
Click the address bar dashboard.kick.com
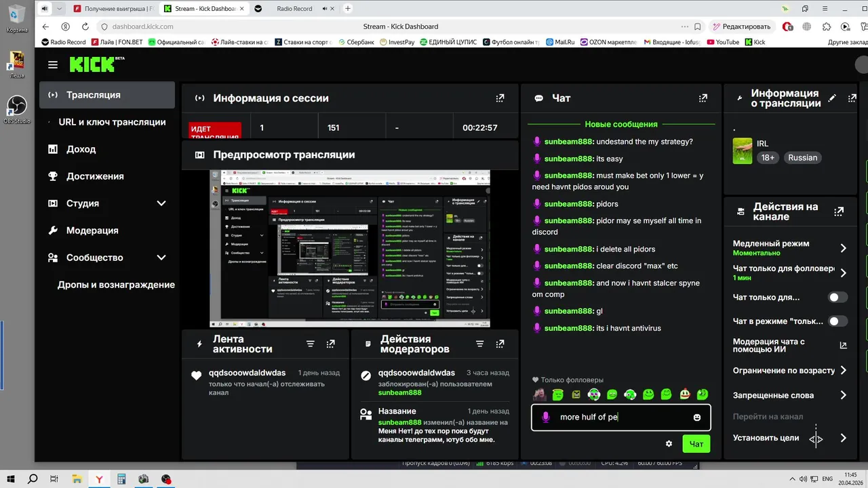pos(142,26)
